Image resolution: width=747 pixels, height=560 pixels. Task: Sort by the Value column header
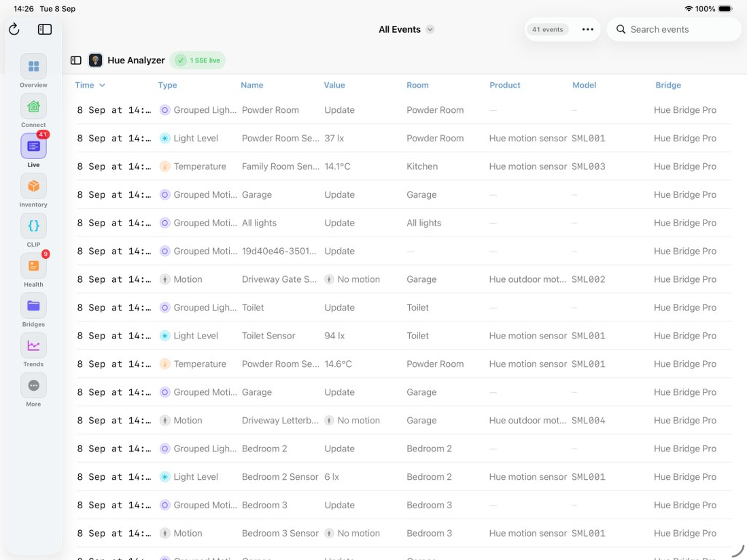coord(334,85)
